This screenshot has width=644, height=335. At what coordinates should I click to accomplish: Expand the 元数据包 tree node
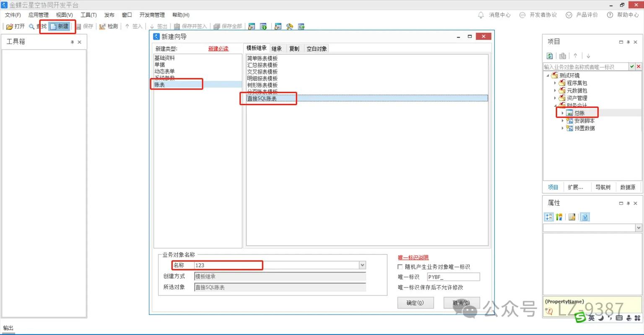[x=555, y=91]
